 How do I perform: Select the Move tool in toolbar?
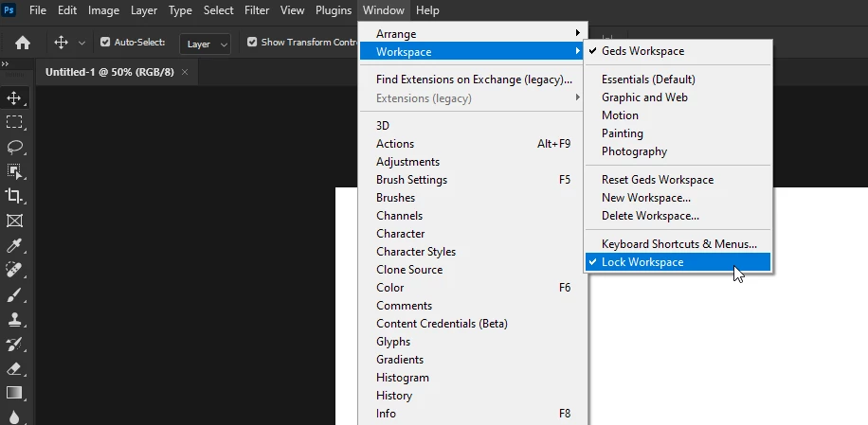(14, 98)
